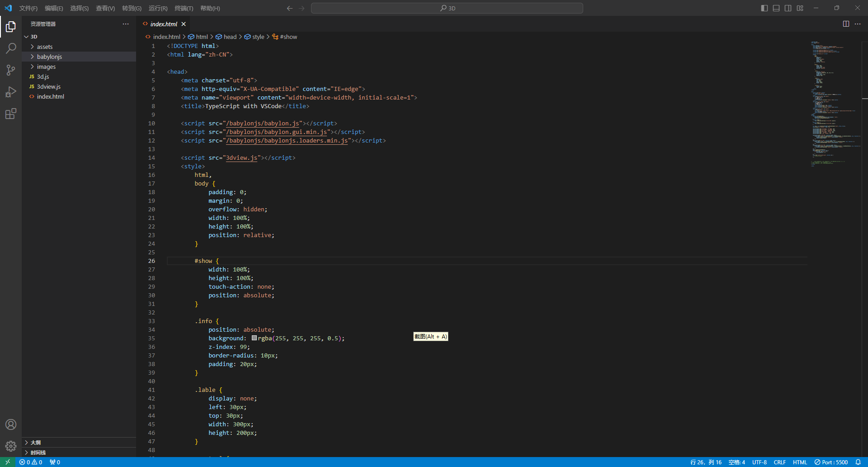Change file encoding UTF-8 in status bar
Viewport: 868px width, 467px height.
(759, 462)
